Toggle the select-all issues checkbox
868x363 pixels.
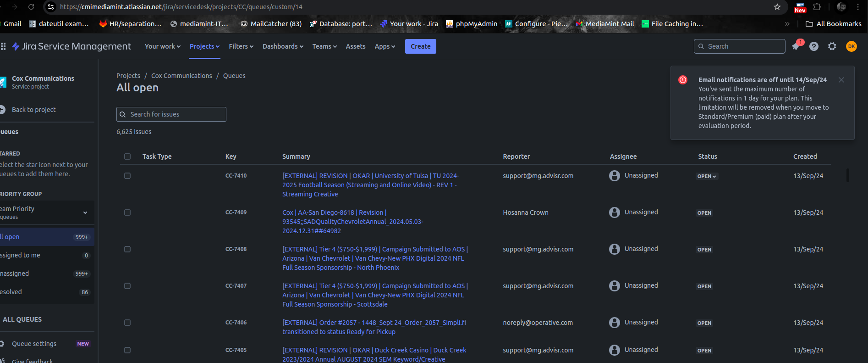(x=127, y=156)
